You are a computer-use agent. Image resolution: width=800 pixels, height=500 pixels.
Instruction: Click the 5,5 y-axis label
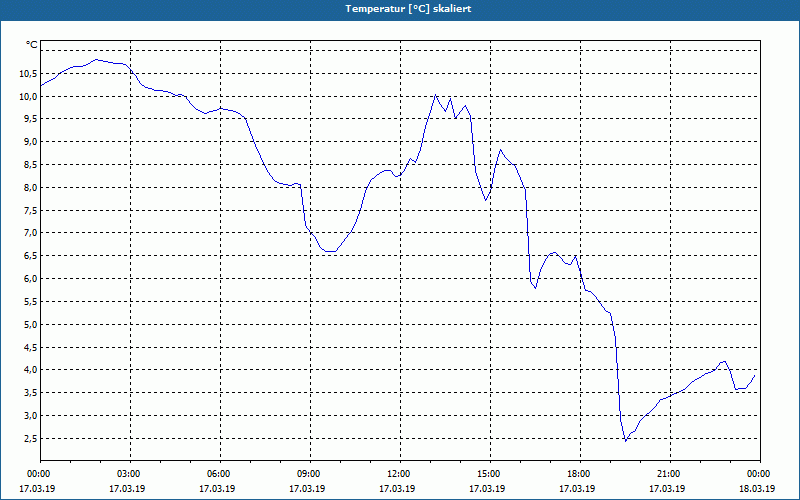pyautogui.click(x=30, y=302)
